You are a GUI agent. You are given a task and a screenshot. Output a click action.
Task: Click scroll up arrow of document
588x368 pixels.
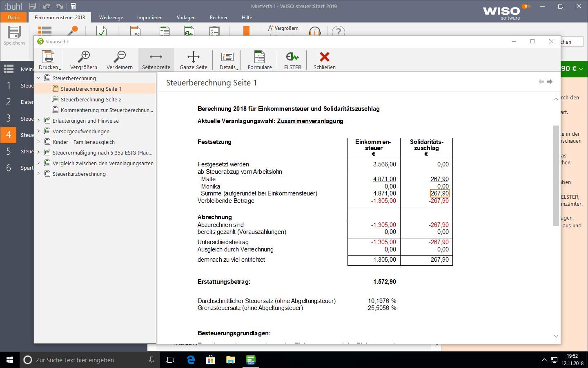coord(556,99)
